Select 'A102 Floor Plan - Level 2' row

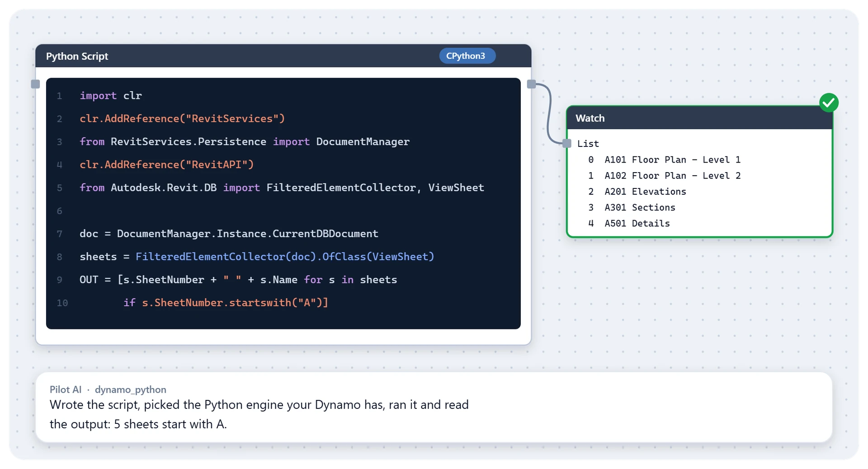(664, 176)
